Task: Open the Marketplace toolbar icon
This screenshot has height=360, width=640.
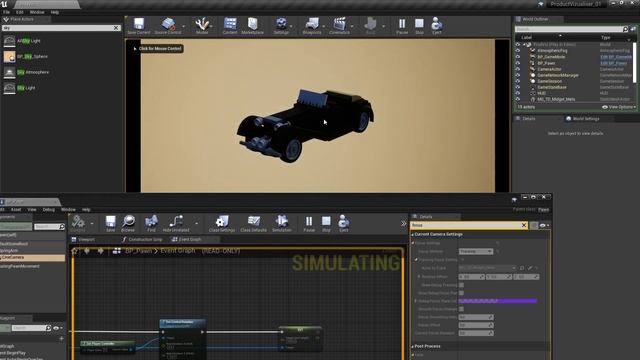Action: 252,26
